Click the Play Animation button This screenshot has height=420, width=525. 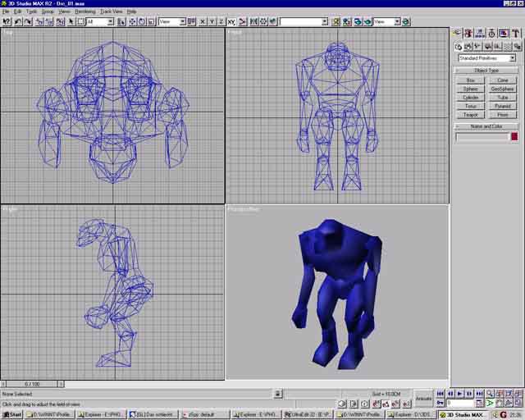pos(459,394)
